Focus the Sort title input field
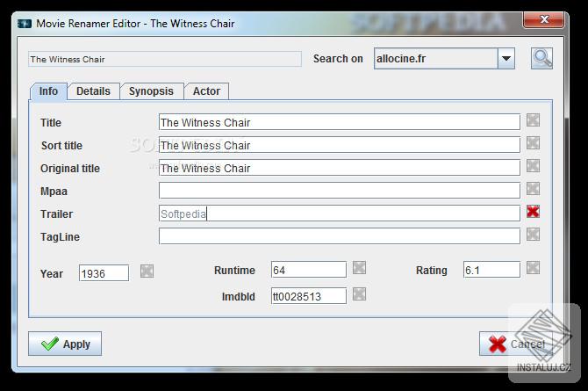The image size is (588, 391). click(340, 145)
